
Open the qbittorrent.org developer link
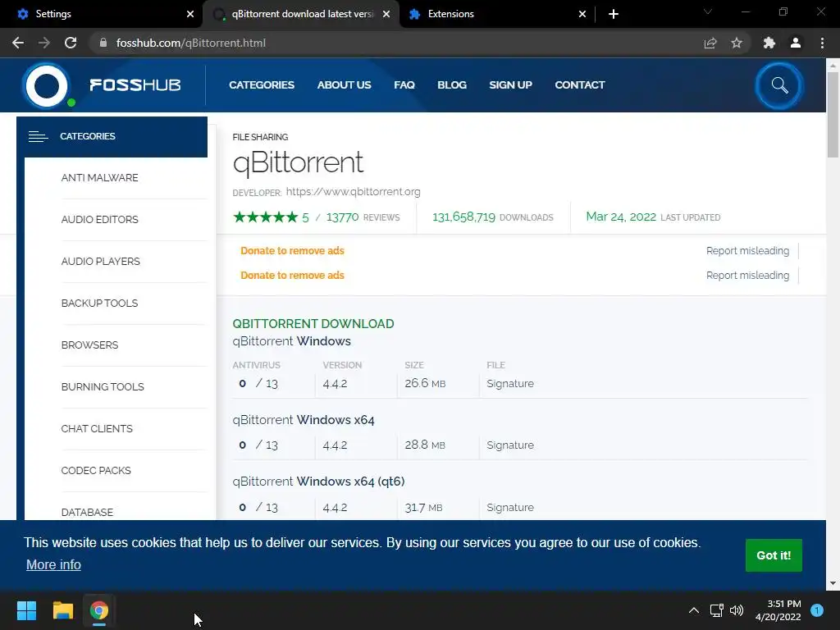[353, 192]
